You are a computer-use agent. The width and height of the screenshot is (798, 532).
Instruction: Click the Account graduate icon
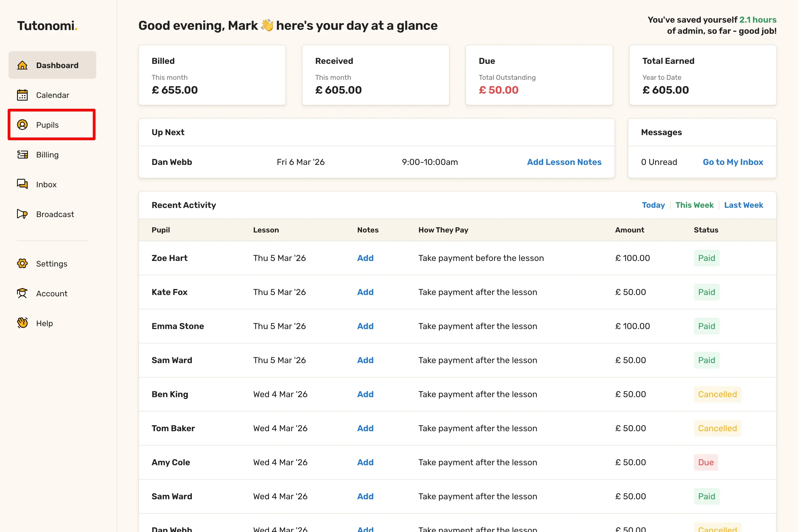(22, 293)
